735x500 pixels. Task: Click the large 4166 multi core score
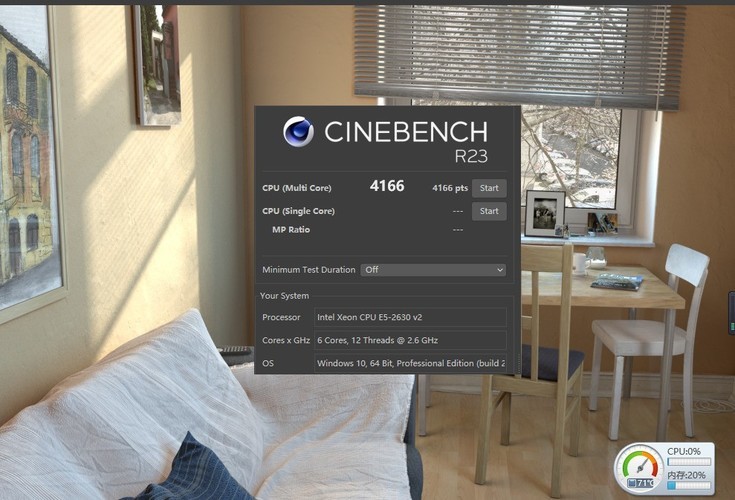(x=387, y=186)
